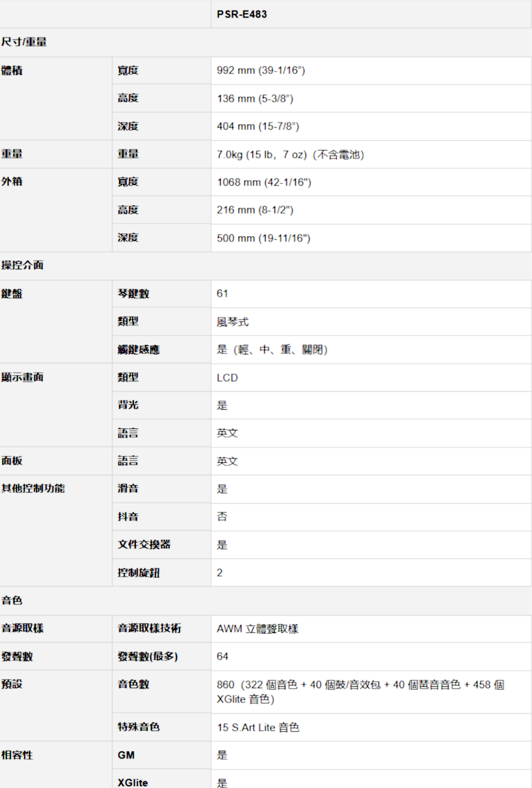Click the 尺寸/重量 section heading
The height and width of the screenshot is (788, 532).
click(24, 42)
